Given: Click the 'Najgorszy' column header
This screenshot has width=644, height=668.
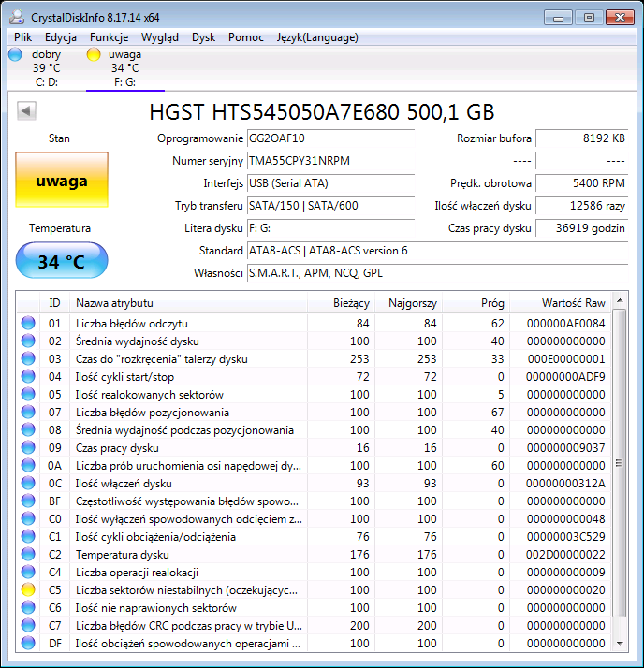Looking at the screenshot, I should coord(408,303).
